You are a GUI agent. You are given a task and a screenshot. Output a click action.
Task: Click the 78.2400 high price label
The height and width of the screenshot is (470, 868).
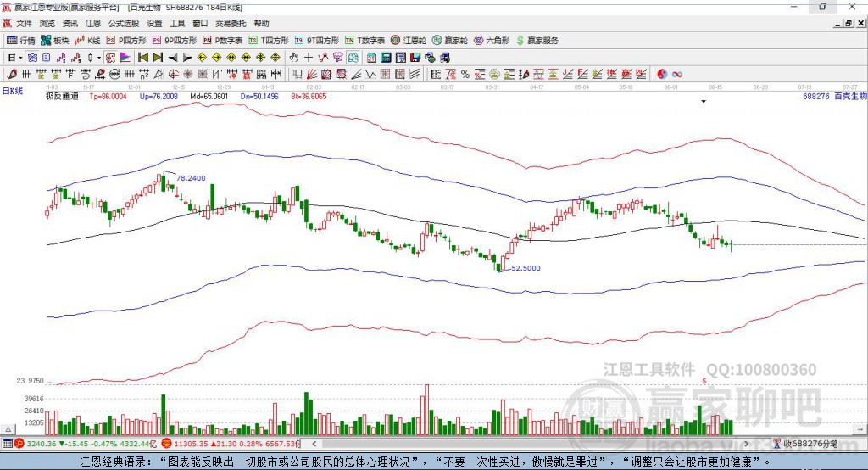click(x=191, y=178)
